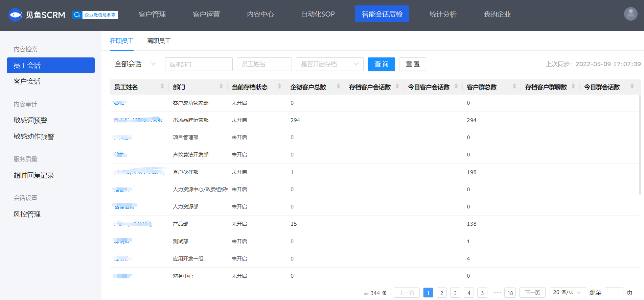Click the 见鱼SCRM fish logo
This screenshot has width=644, height=300.
tap(15, 15)
